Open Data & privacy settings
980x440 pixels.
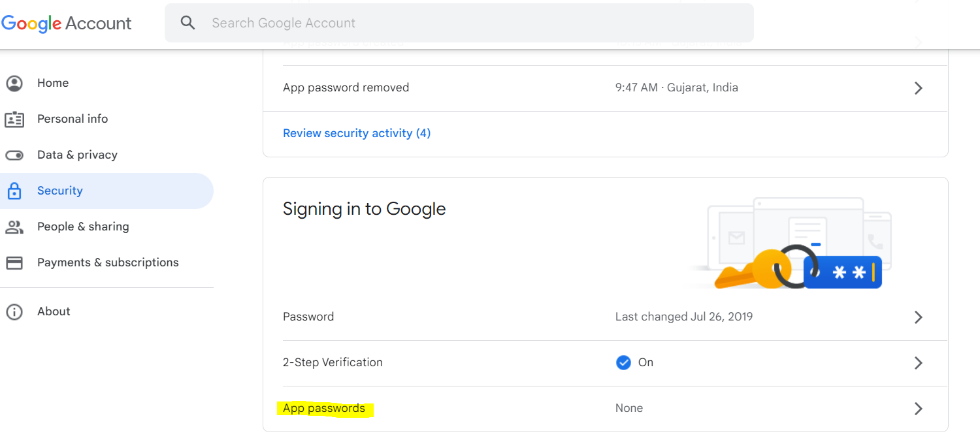click(77, 155)
